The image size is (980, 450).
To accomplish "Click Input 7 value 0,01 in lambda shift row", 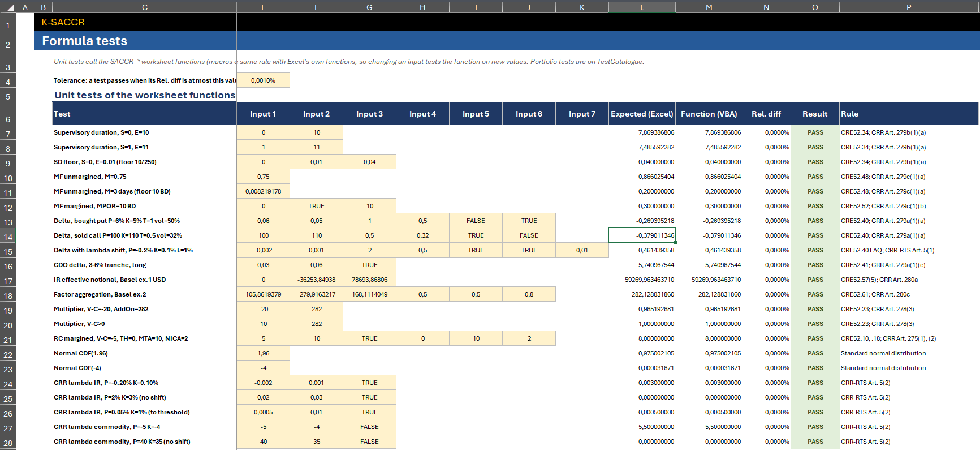I will coord(582,250).
